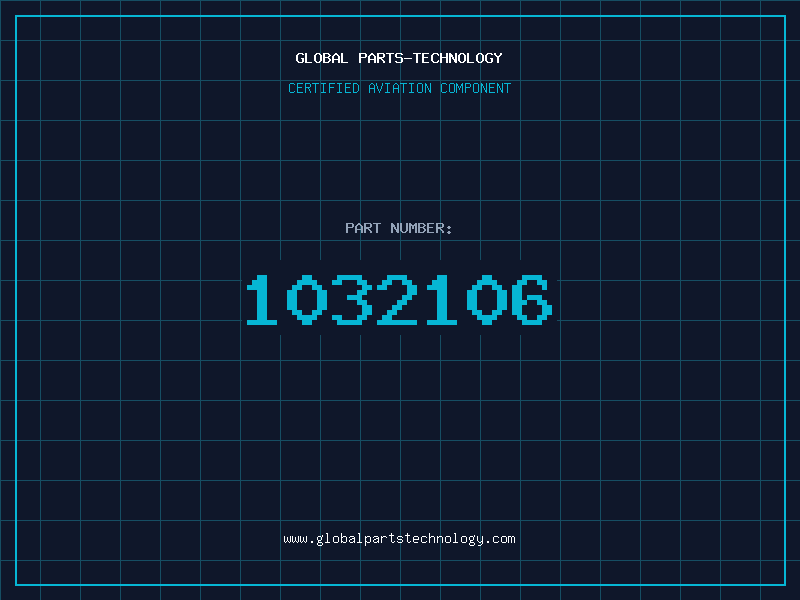Image resolution: width=800 pixels, height=600 pixels.
Task: Select the part number 1032106
Action: (399, 300)
